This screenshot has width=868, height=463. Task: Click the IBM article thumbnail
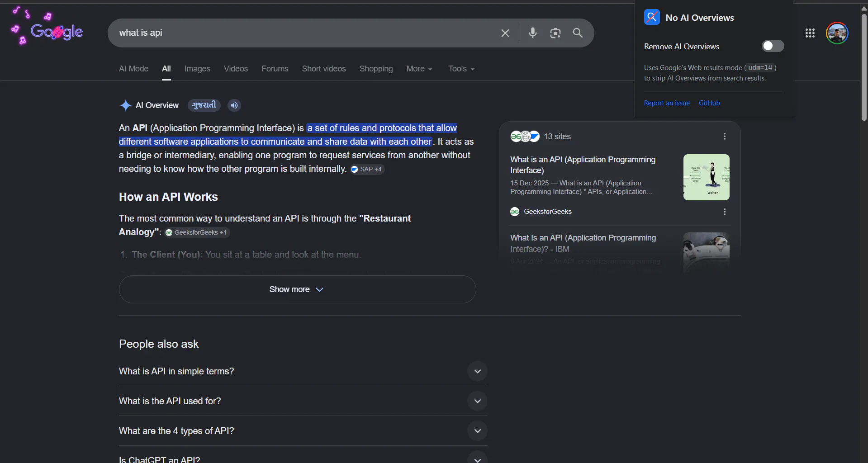click(x=706, y=252)
